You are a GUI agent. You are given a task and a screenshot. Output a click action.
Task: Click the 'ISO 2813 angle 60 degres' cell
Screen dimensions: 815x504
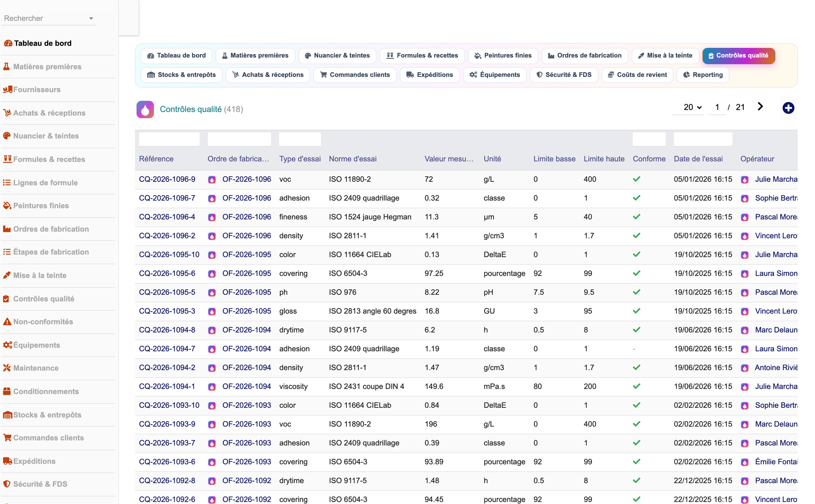point(373,311)
